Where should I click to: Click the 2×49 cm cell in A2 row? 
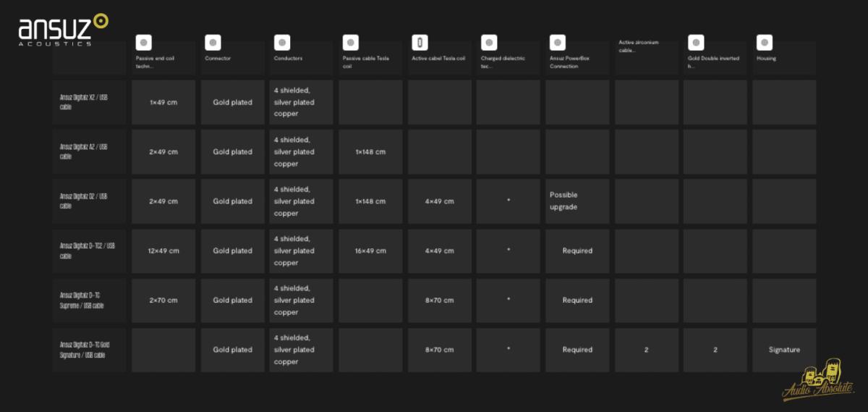tap(163, 152)
